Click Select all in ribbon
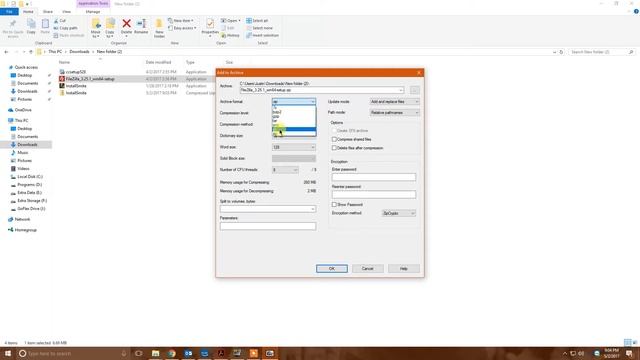The width and height of the screenshot is (640, 360). (257, 20)
